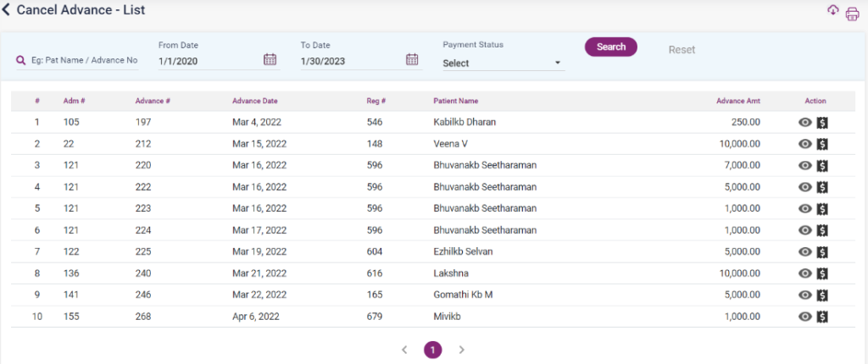Screen dimensions: 868x364
Task: Click the Advance Date column header
Action: [254, 101]
